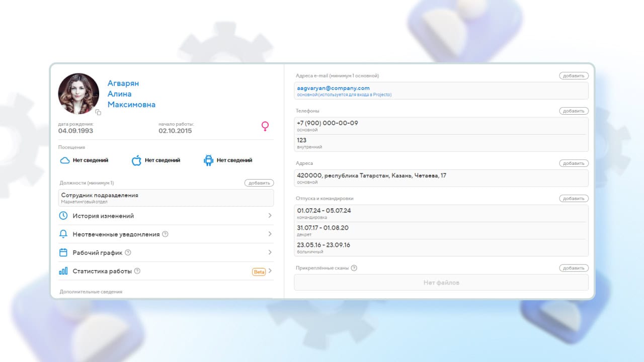Click the cloud visits icon
Screen dimensions: 644x362
(x=65, y=160)
